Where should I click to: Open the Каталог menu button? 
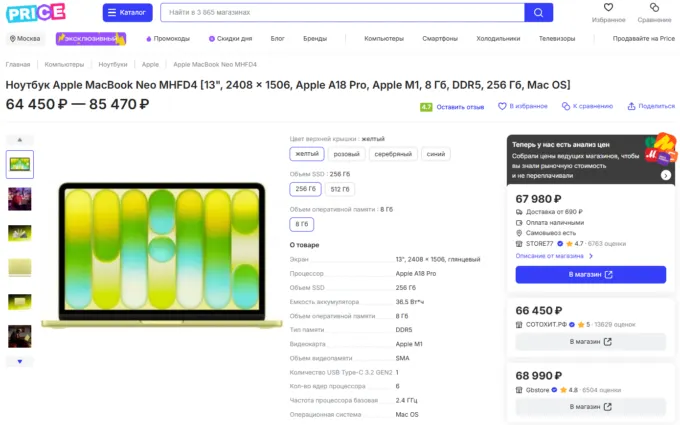click(128, 13)
